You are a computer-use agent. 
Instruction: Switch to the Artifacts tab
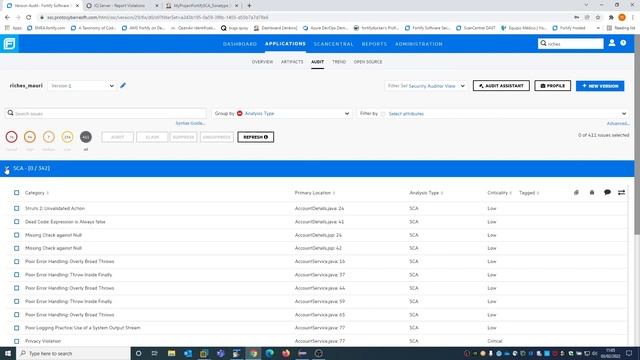pos(292,62)
